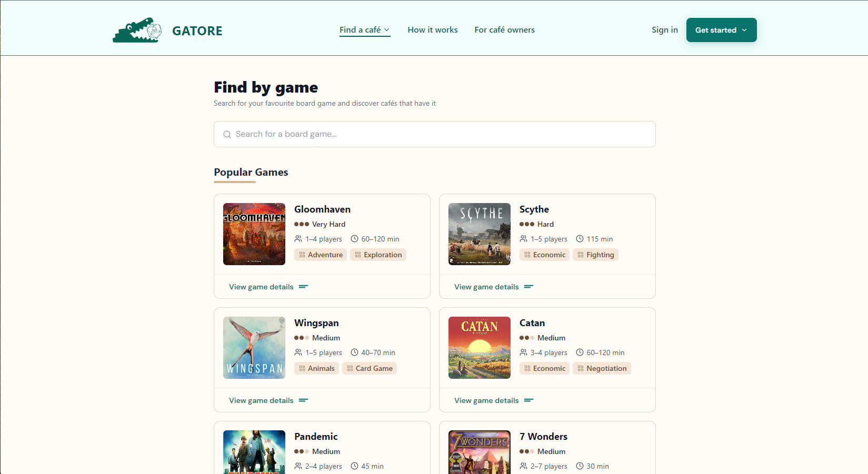This screenshot has width=868, height=474.
Task: Click the Pandemic game title
Action: pyautogui.click(x=316, y=437)
